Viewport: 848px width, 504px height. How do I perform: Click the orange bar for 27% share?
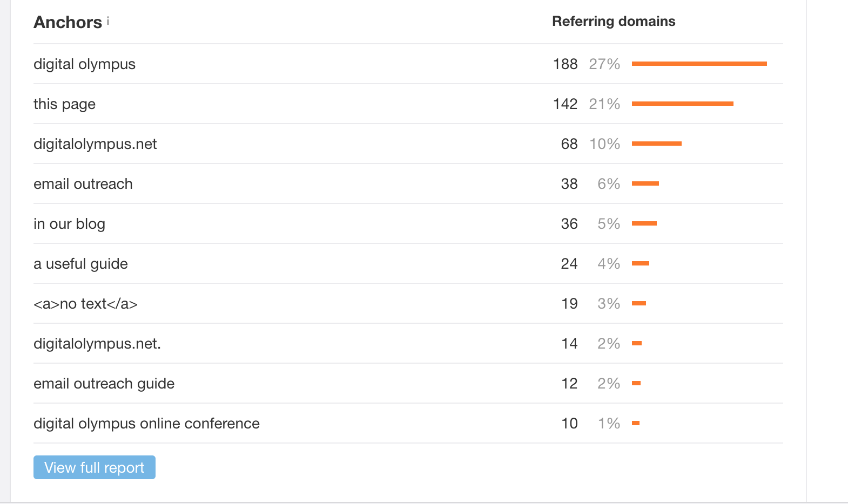[x=699, y=64]
